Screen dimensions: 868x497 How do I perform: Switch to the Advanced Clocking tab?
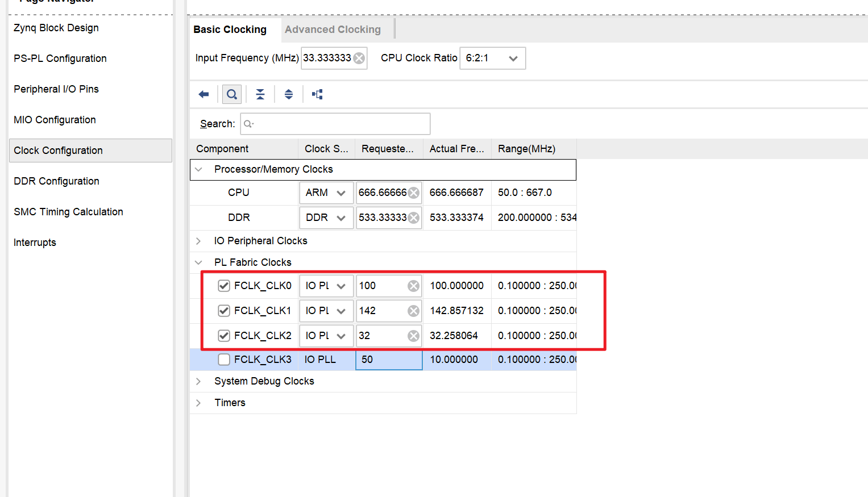pyautogui.click(x=333, y=30)
